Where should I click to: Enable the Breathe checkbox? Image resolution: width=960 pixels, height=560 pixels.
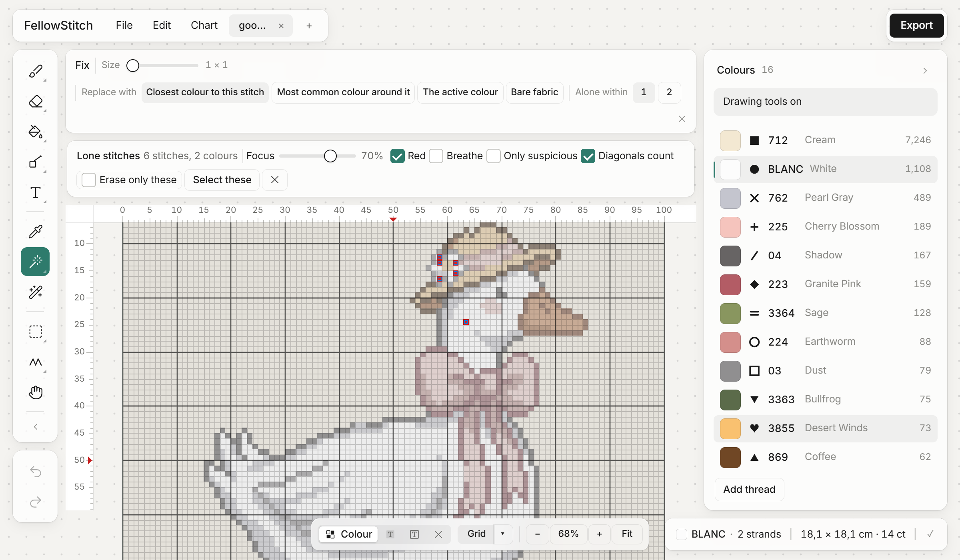[436, 156]
